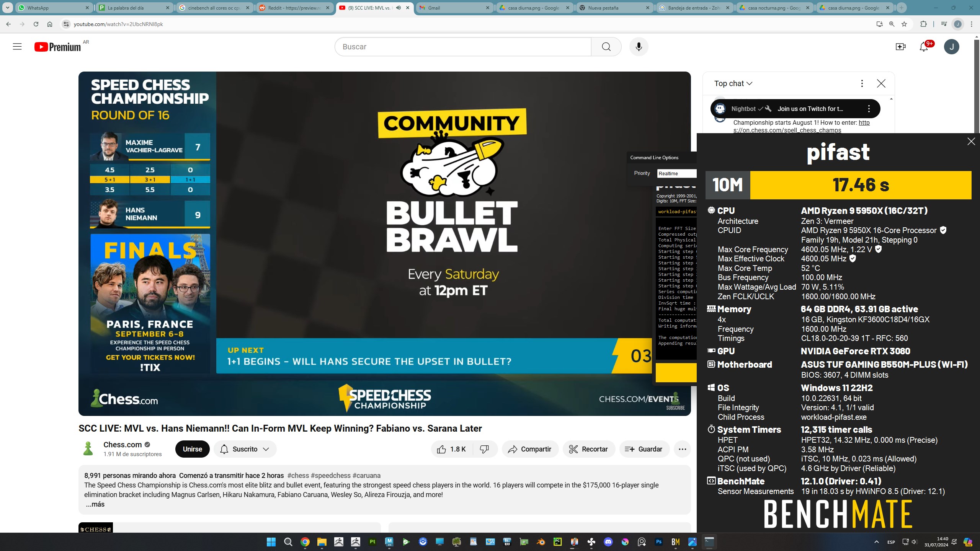Open the Nightbot pinned message options

tap(869, 109)
